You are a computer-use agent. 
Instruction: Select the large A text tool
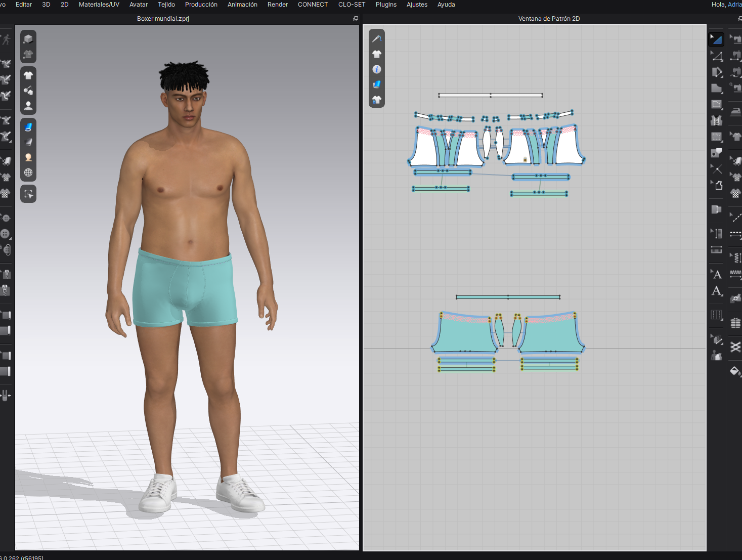click(717, 291)
